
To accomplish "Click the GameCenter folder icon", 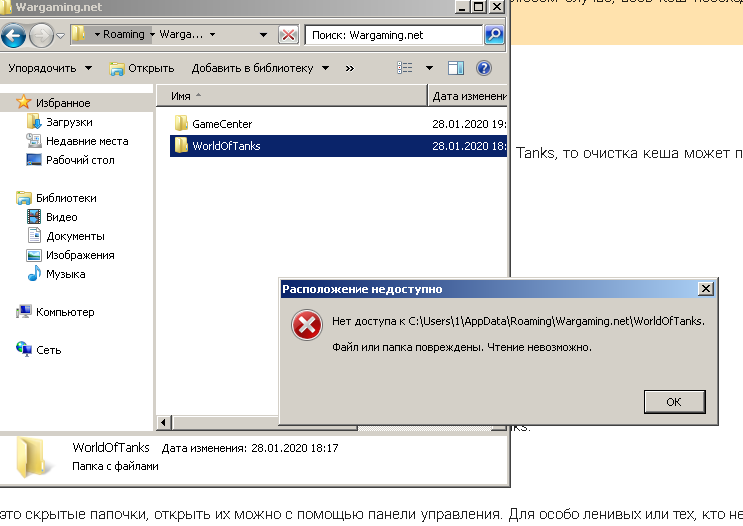I will (x=181, y=123).
